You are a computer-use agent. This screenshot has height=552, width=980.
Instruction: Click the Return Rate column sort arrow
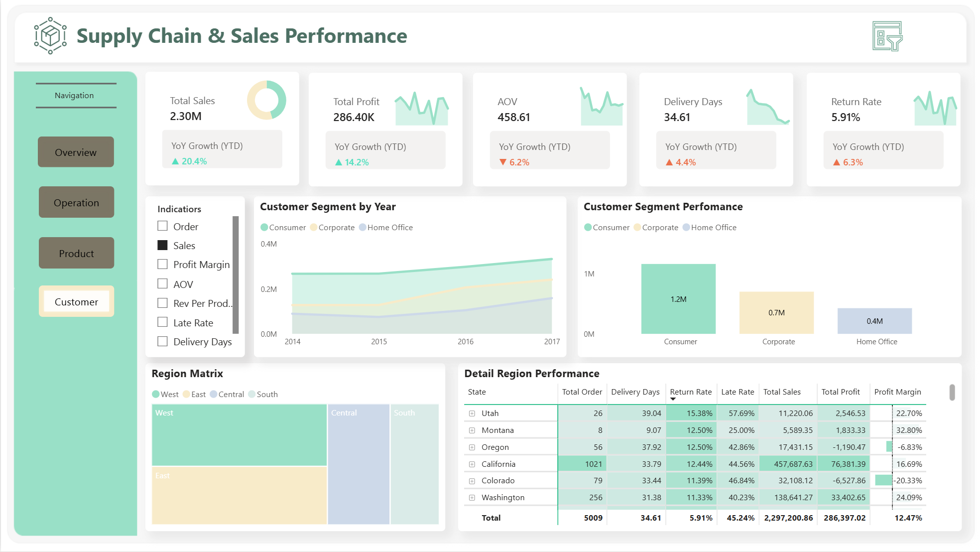(x=673, y=399)
